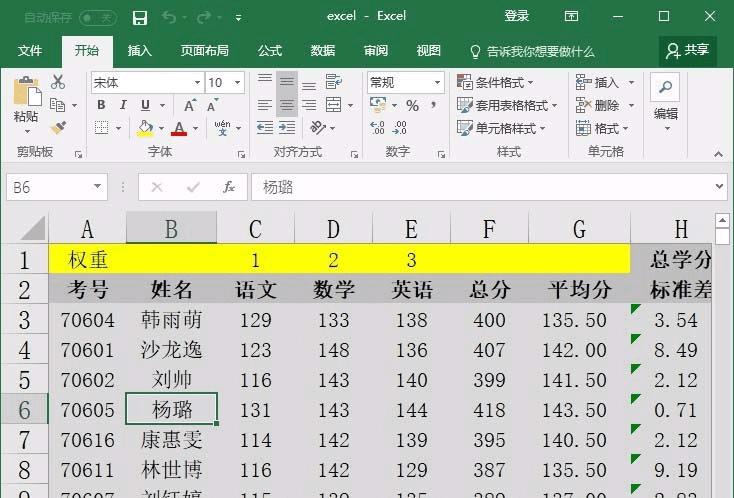
Task: Open 单元格样式 cell styles menu
Action: (x=501, y=128)
